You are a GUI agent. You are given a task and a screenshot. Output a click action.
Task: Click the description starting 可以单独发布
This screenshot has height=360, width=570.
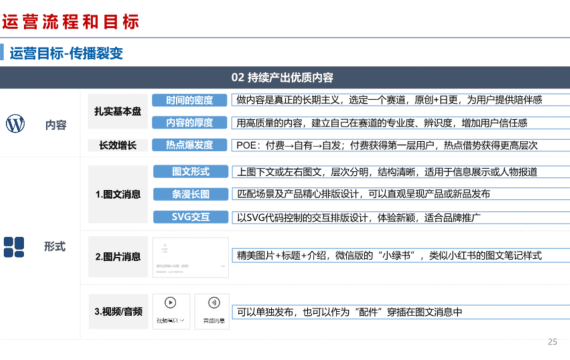[x=401, y=312]
